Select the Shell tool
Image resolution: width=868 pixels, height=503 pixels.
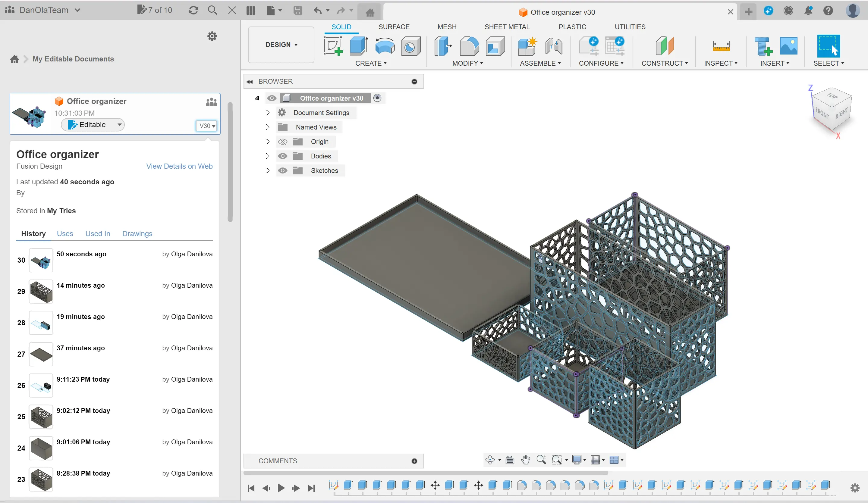click(x=495, y=46)
